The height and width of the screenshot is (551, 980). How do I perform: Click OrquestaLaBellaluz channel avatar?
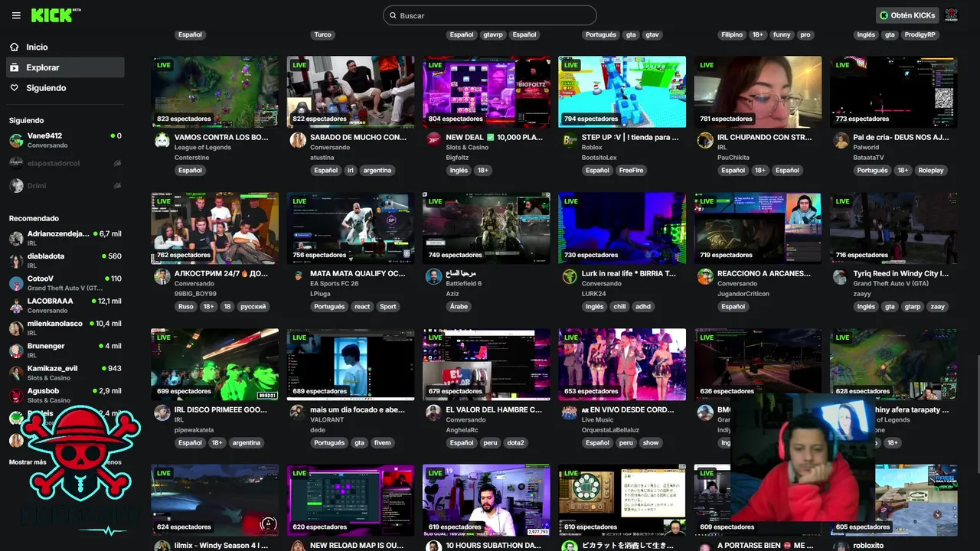(570, 412)
